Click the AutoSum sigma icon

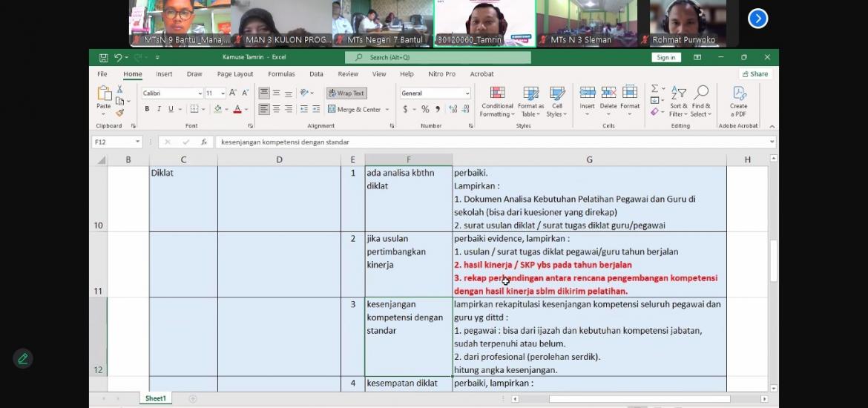click(654, 89)
